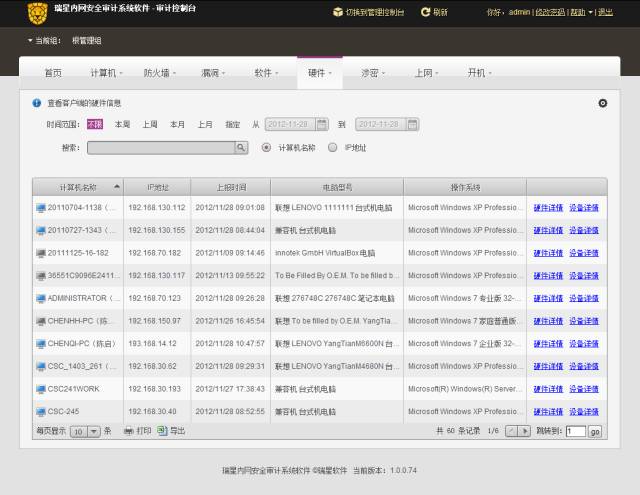This screenshot has width=640, height=495.
Task: Click the go button for page jump
Action: [595, 431]
